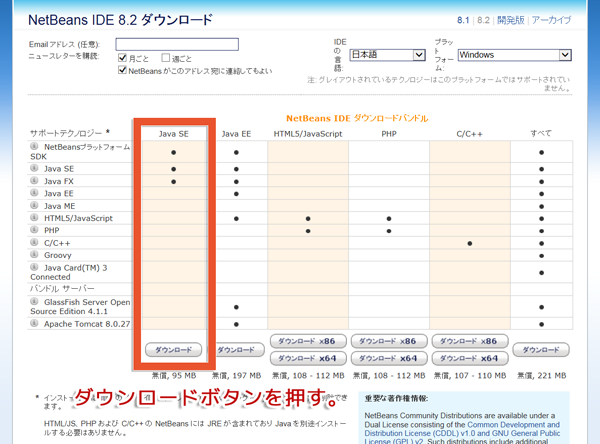
Task: Click info icon beside Java ME row
Action: click(34, 205)
